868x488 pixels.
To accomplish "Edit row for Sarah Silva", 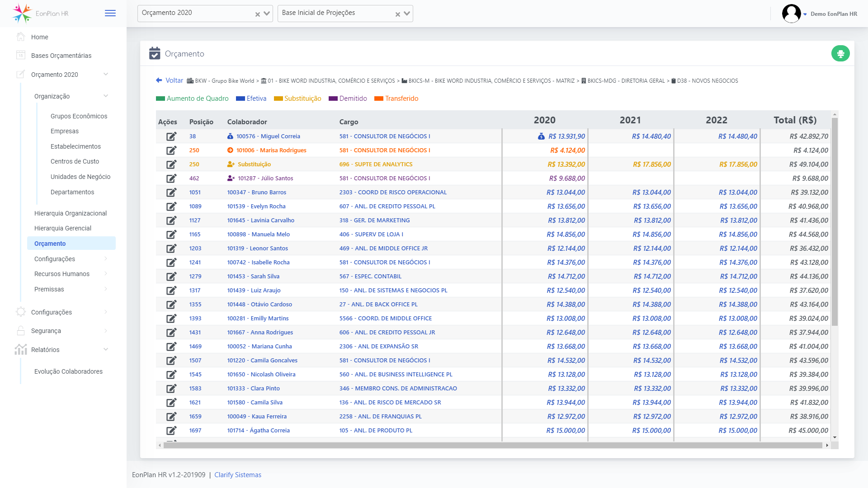I will click(171, 277).
